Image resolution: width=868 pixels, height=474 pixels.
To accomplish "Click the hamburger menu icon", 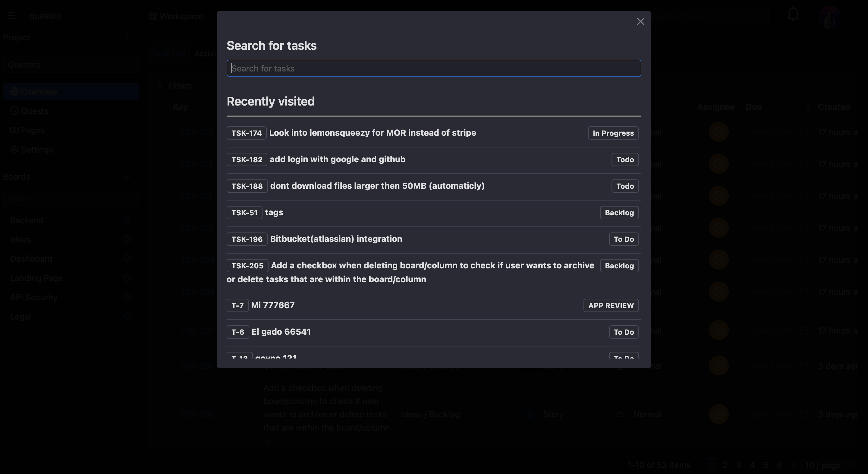I will click(11, 16).
